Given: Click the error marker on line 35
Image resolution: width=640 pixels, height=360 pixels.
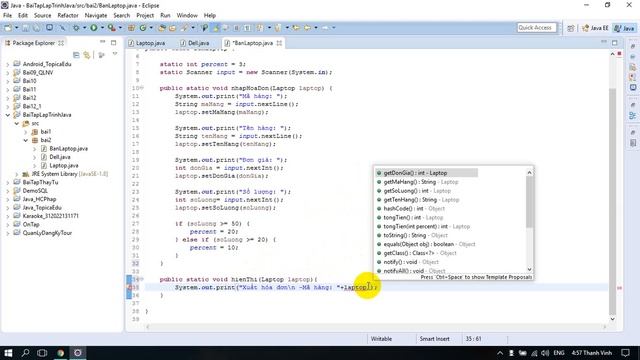Looking at the screenshot, I should pyautogui.click(x=130, y=287).
